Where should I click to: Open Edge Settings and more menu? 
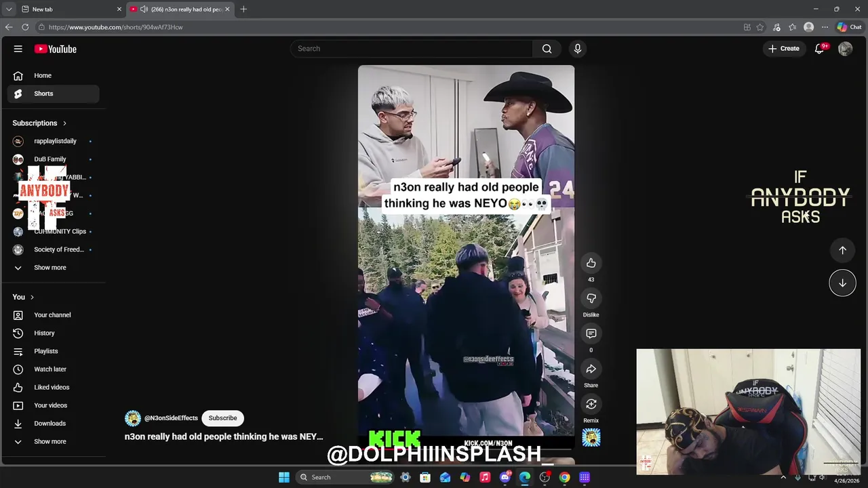tap(825, 27)
